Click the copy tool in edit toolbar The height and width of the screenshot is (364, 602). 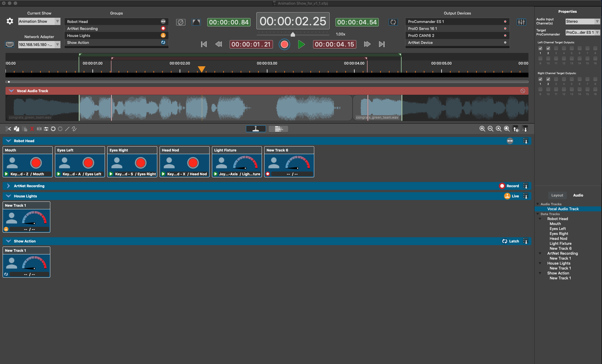(17, 129)
